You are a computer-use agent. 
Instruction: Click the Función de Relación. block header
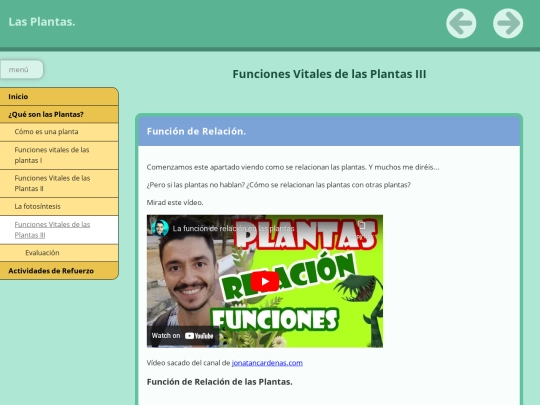point(329,131)
